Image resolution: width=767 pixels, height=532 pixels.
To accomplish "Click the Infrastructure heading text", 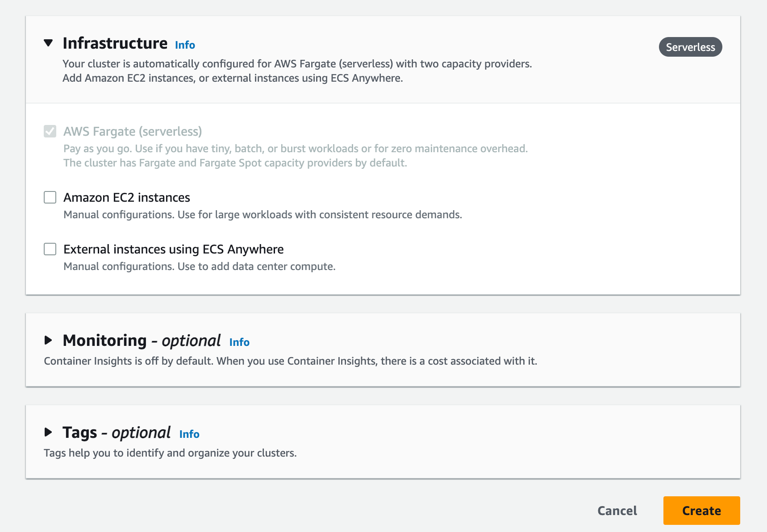I will tap(115, 43).
